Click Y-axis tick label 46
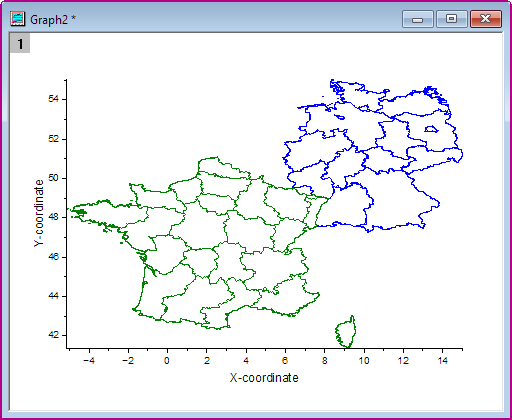Viewport: 512px width, 420px height. 54,257
